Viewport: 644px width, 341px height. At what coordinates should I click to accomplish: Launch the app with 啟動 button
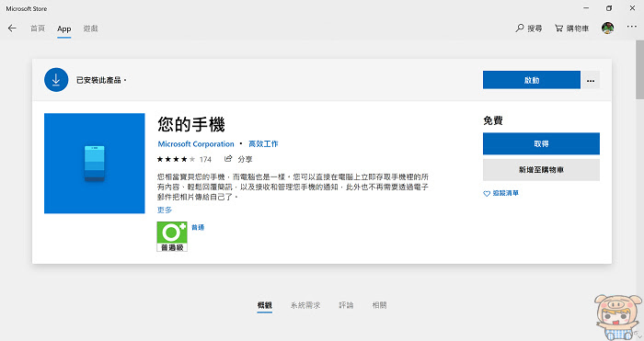tap(532, 80)
